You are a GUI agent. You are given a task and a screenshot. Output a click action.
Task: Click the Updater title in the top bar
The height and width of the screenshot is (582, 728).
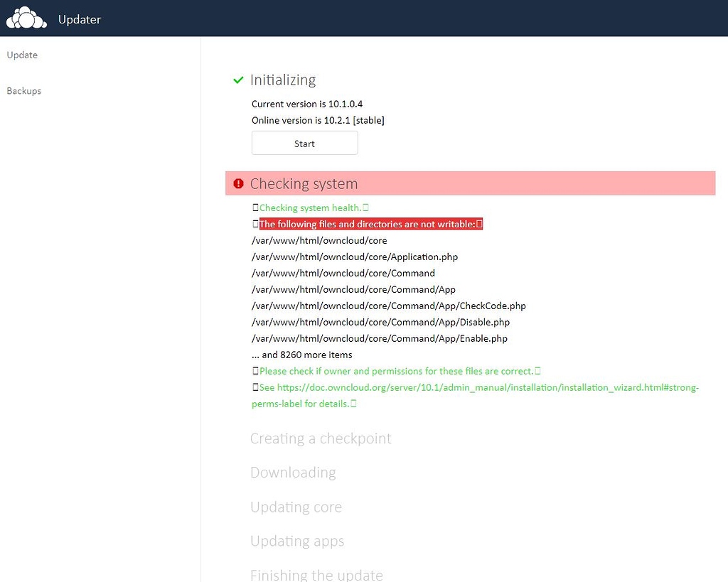(x=79, y=19)
